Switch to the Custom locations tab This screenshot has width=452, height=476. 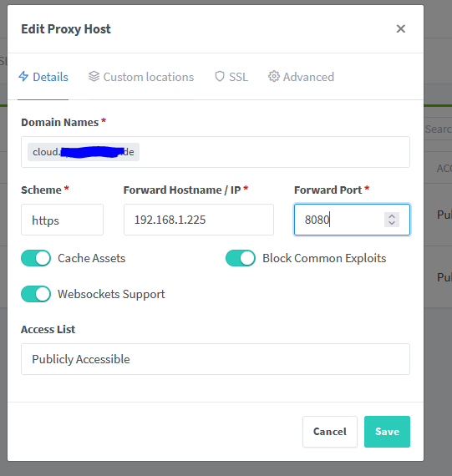[x=141, y=77]
